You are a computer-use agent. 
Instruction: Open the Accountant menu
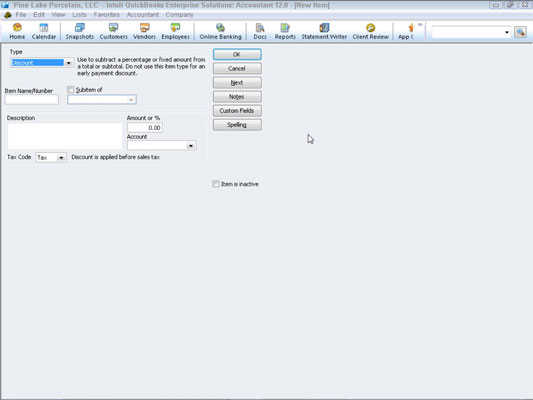[x=142, y=15]
